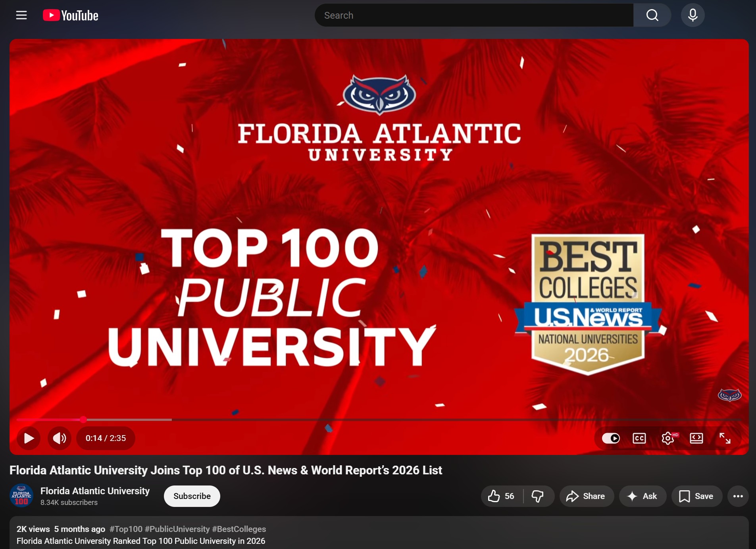The height and width of the screenshot is (549, 756).
Task: Dislike the video
Action: [538, 496]
